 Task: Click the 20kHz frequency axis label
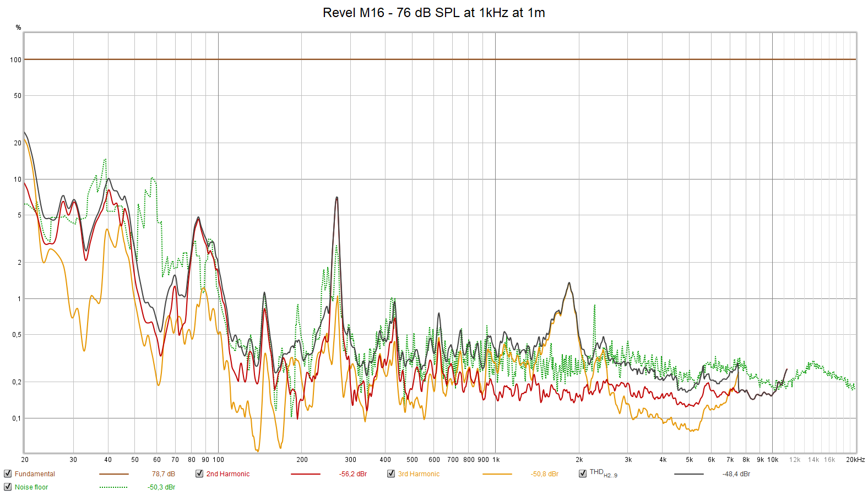click(855, 460)
